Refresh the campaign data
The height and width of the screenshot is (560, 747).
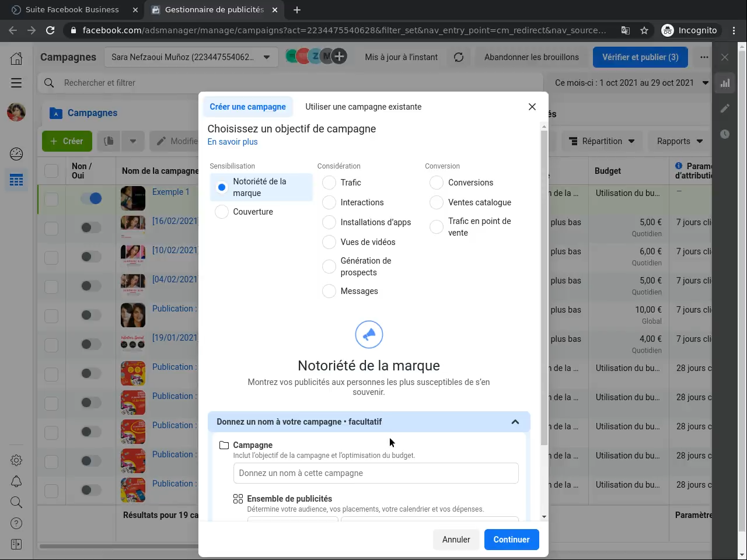tap(459, 57)
